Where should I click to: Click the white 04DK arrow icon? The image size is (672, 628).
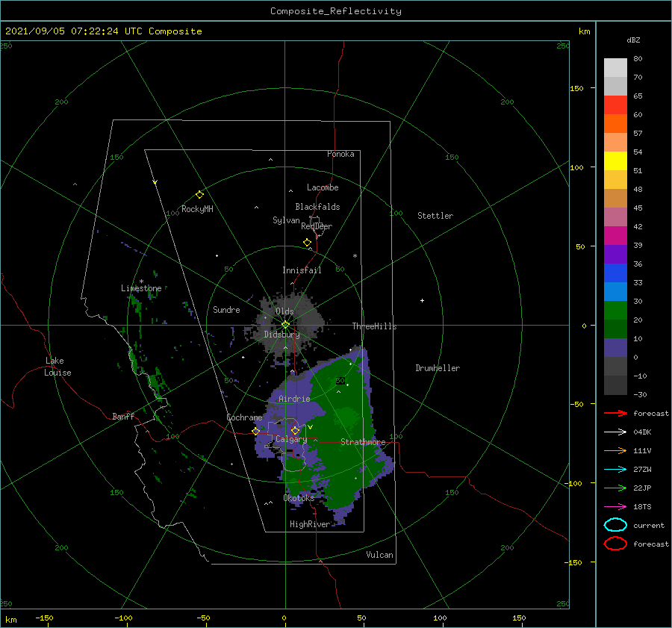(615, 432)
